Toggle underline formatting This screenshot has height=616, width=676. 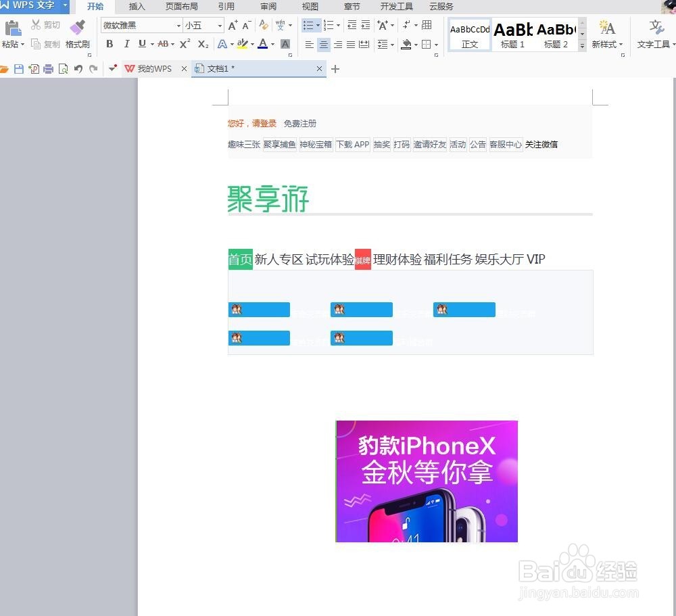[x=142, y=44]
